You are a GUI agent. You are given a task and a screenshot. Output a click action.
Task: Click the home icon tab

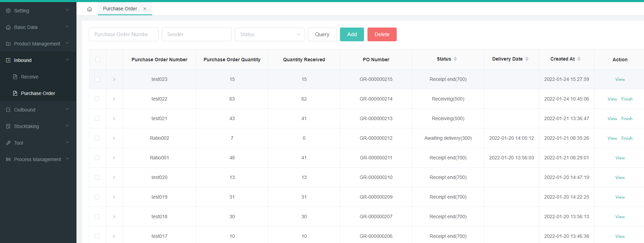[x=90, y=9]
